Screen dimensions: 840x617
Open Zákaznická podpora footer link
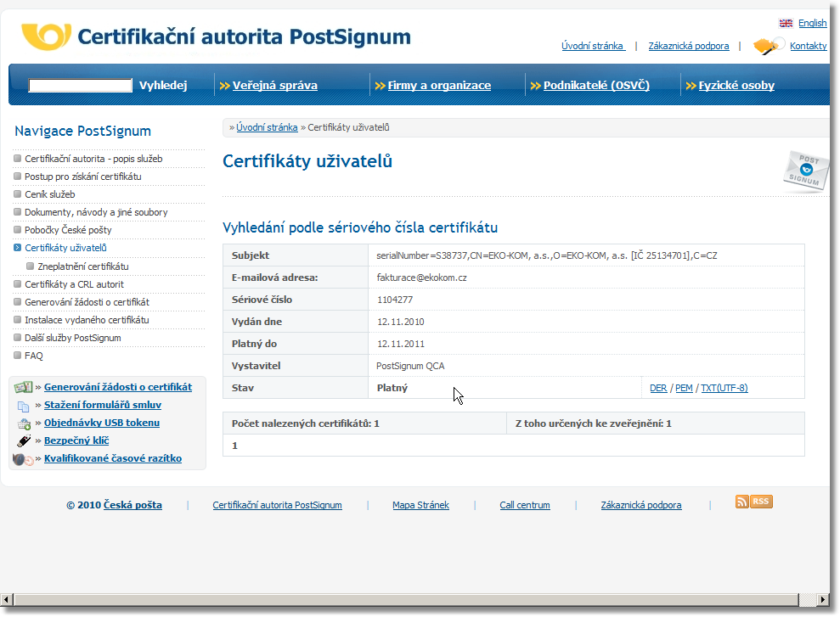(641, 505)
